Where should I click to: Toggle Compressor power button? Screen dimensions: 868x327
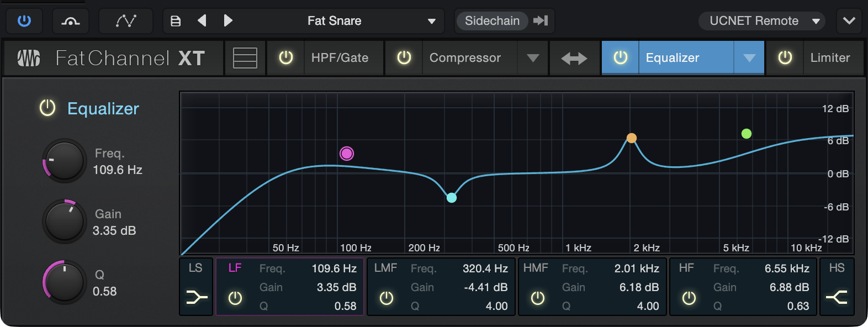point(404,57)
